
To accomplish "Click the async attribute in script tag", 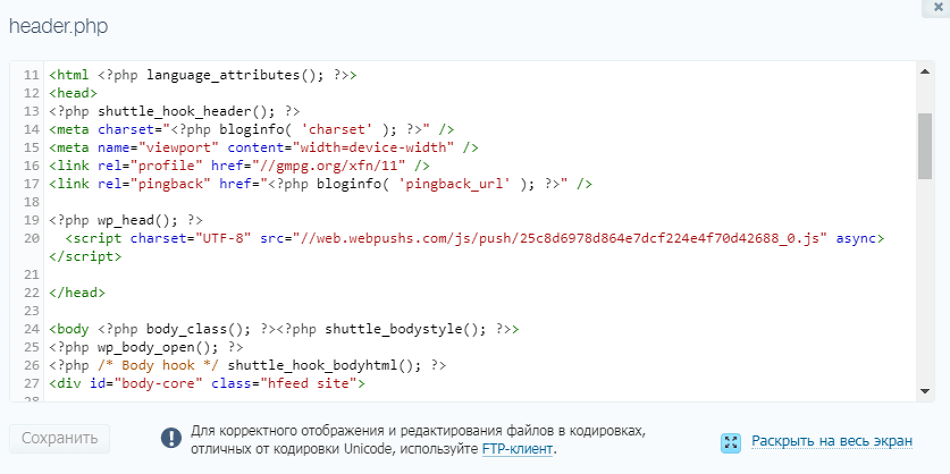I will tap(856, 239).
